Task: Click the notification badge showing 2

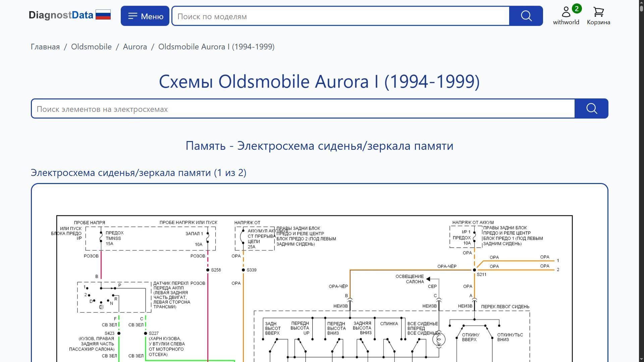Action: pos(577,8)
